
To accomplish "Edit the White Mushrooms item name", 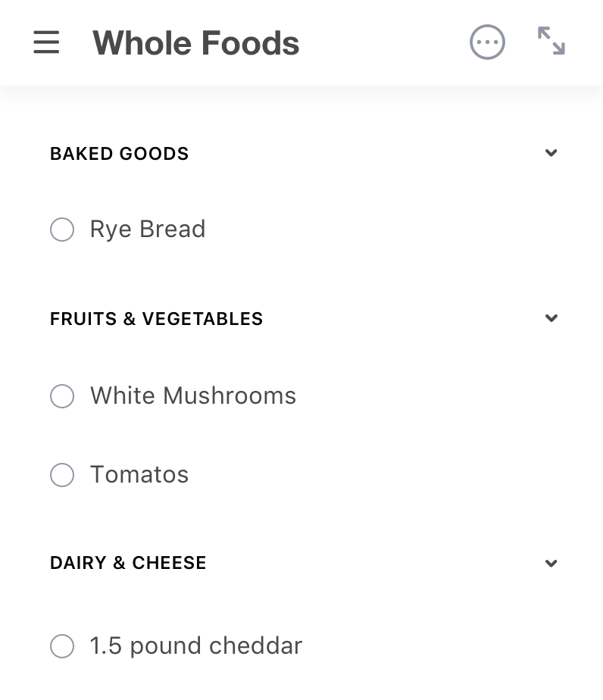I will [x=193, y=396].
